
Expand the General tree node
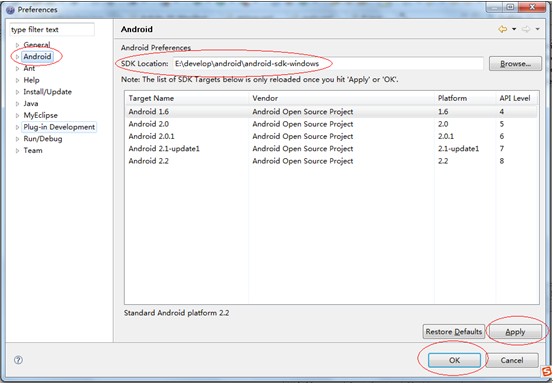click(x=17, y=45)
